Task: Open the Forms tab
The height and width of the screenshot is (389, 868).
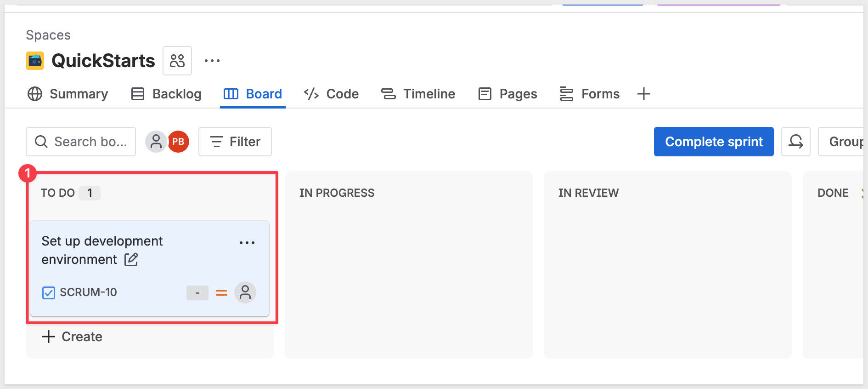Action: click(x=590, y=94)
